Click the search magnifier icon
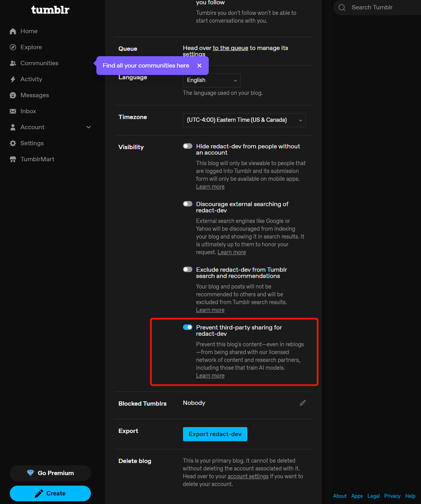This screenshot has height=504, width=421. point(342,7)
